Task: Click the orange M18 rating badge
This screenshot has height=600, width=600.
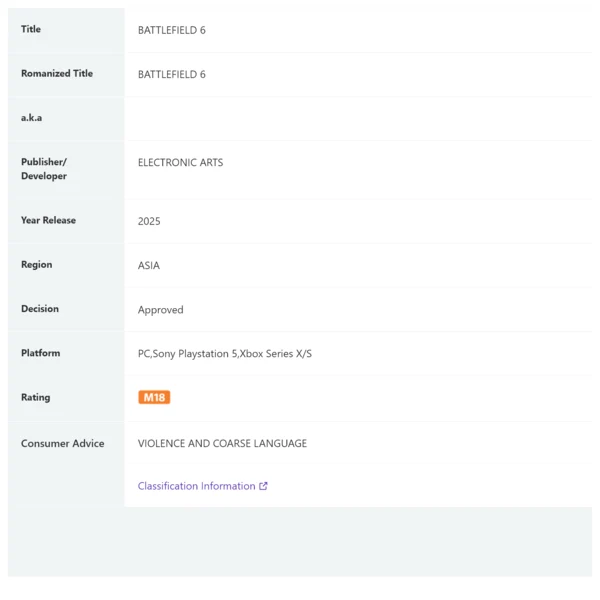Action: tap(154, 397)
